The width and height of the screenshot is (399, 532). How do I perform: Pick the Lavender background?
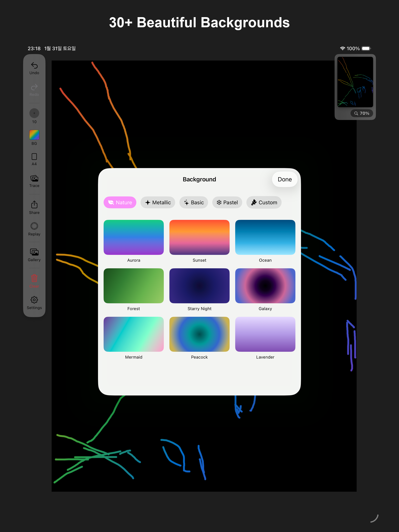coord(265,334)
